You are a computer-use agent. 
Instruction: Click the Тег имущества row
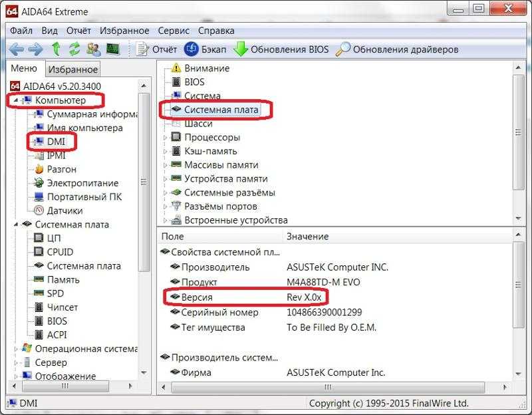[273, 327]
